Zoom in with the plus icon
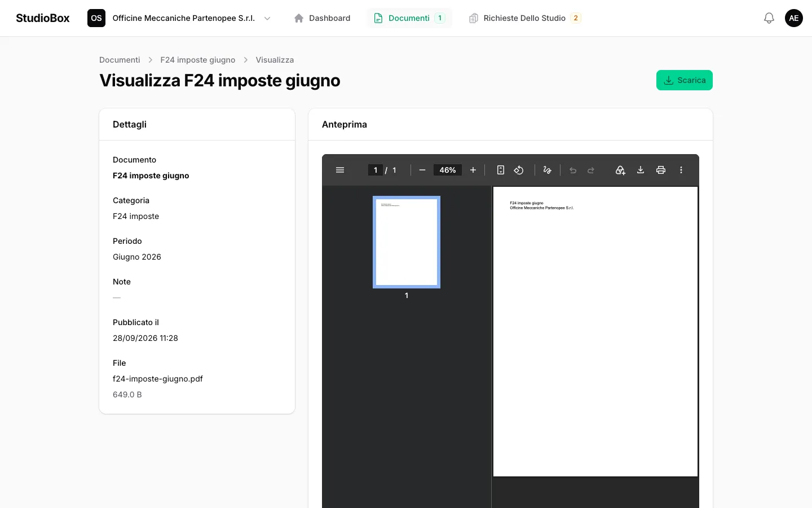 tap(473, 170)
